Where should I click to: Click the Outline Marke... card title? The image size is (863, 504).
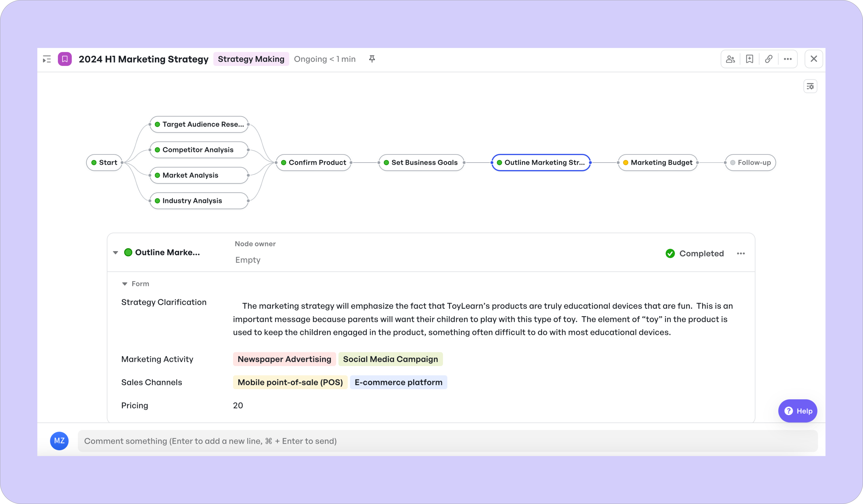(x=167, y=252)
